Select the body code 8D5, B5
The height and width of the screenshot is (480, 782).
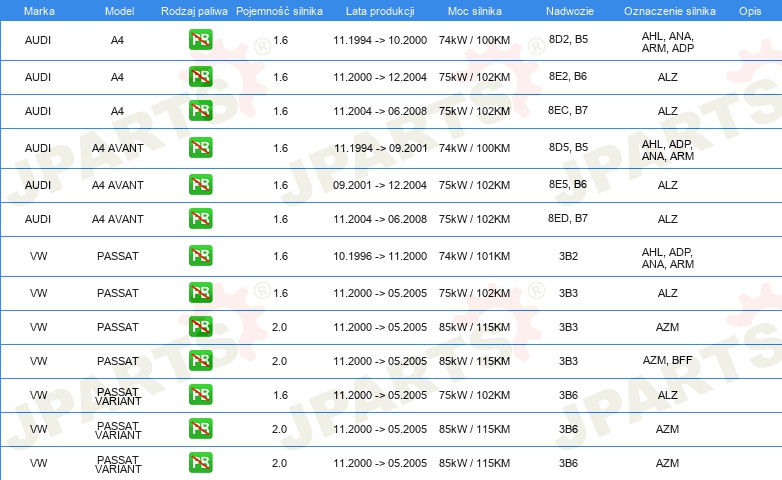click(568, 147)
